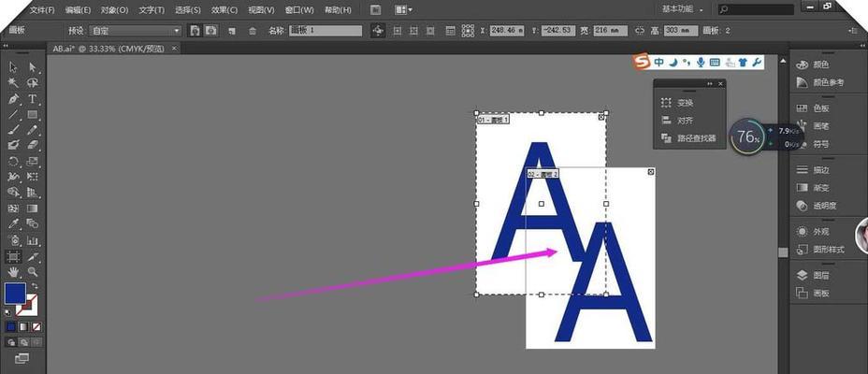Viewport: 868px width, 374px height.
Task: Toggle constrain width and height proportions
Action: (x=640, y=31)
